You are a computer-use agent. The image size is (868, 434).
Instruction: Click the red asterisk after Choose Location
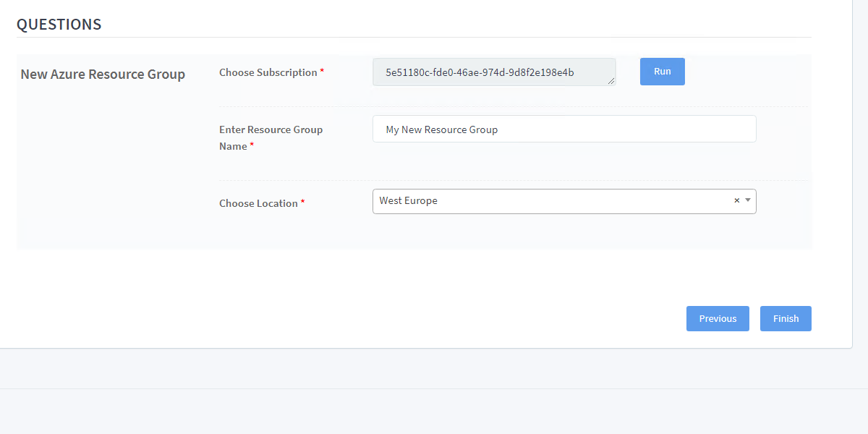coord(302,203)
